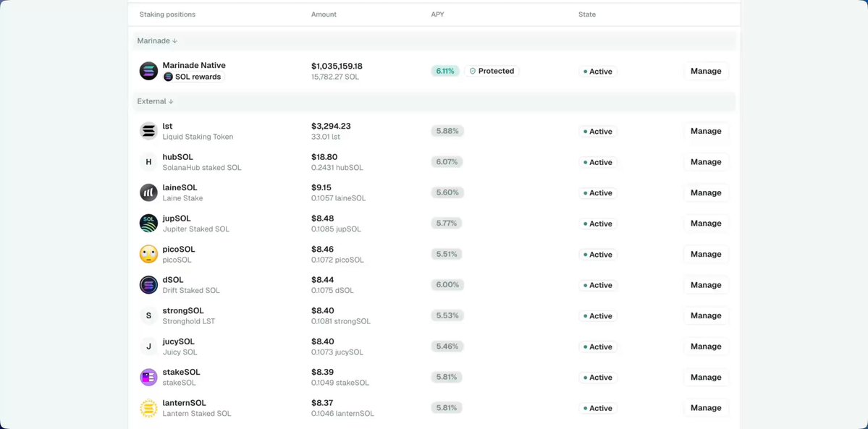
Task: Click Manage for strongSOL
Action: [x=706, y=315]
